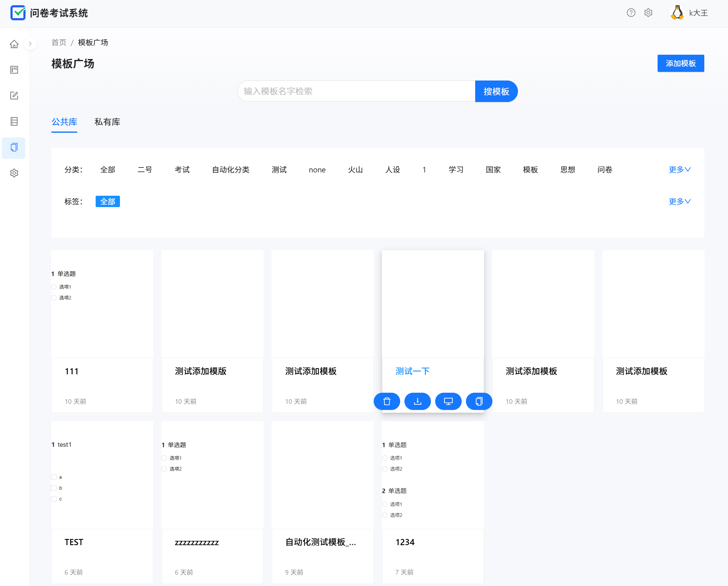Click the copy template icon on card

479,401
